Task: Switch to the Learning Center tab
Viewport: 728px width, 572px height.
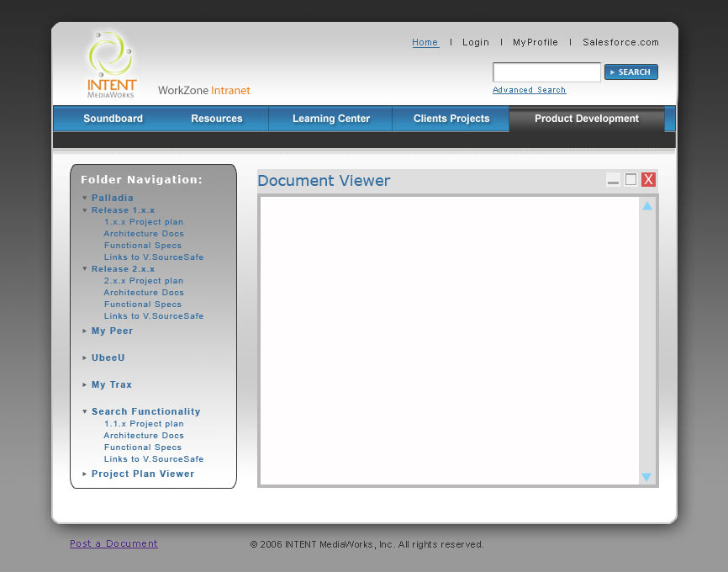Action: (x=331, y=119)
